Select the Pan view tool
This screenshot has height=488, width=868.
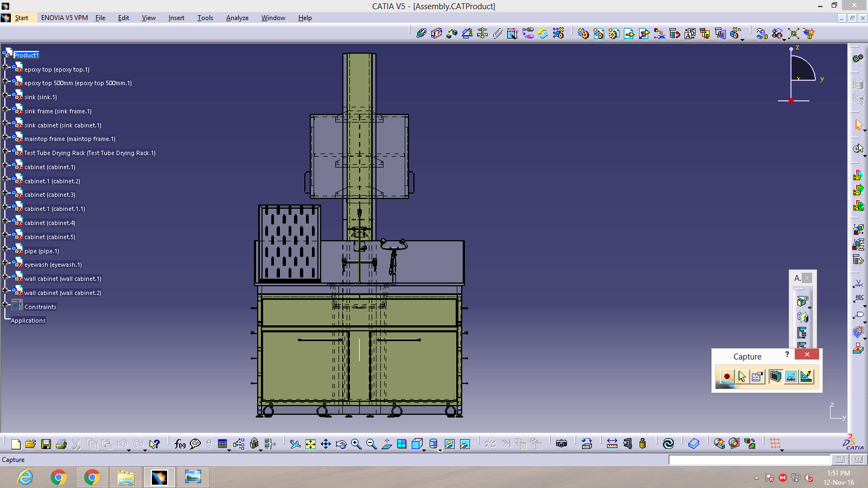(325, 444)
